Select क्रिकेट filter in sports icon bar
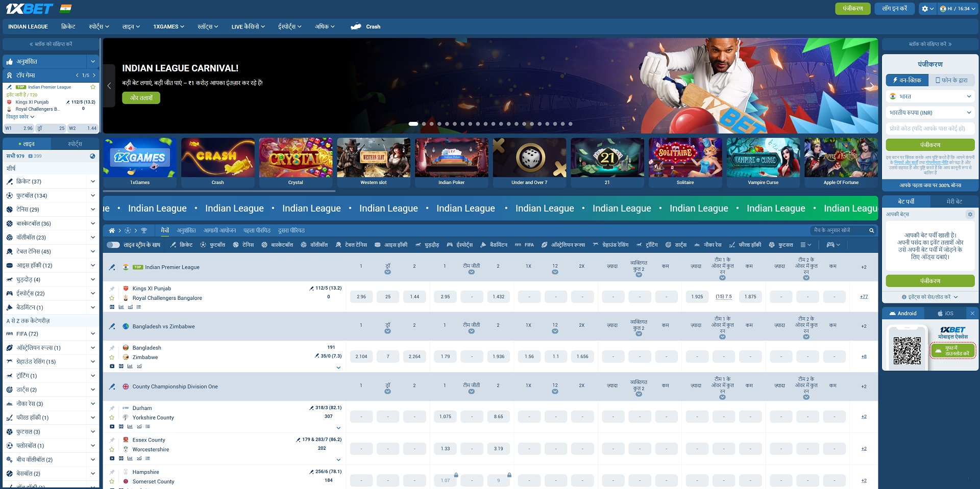 [x=182, y=245]
